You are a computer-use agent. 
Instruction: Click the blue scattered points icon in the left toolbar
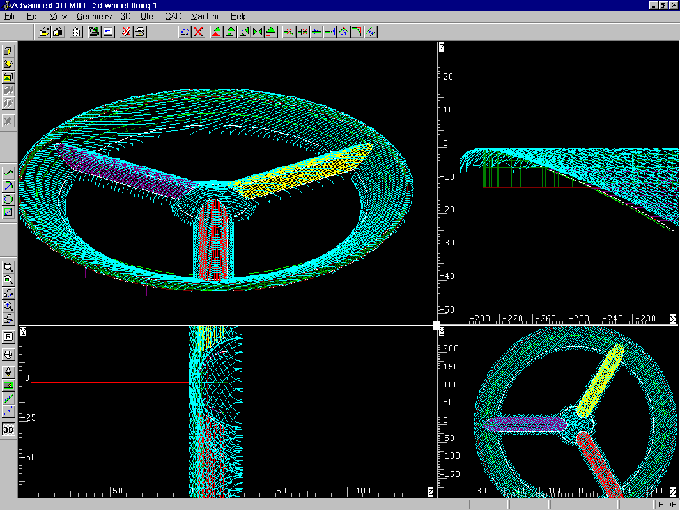(8, 411)
